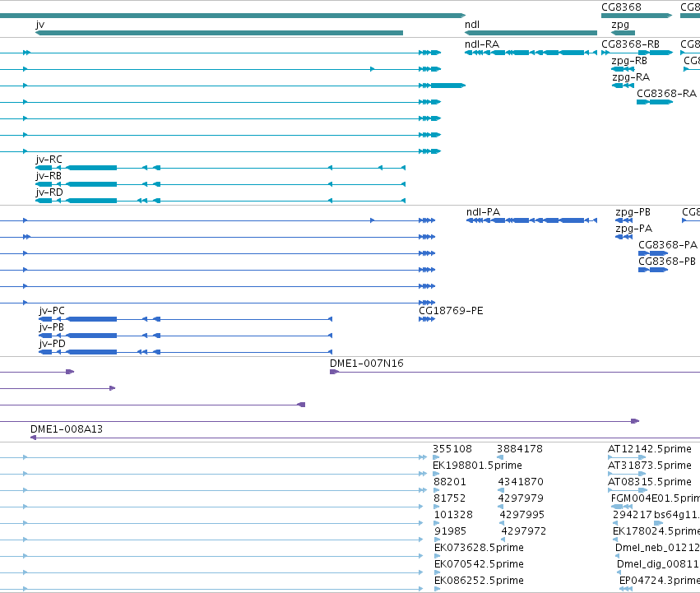
Task: Select the CG18769-PE protein label
Action: click(451, 311)
